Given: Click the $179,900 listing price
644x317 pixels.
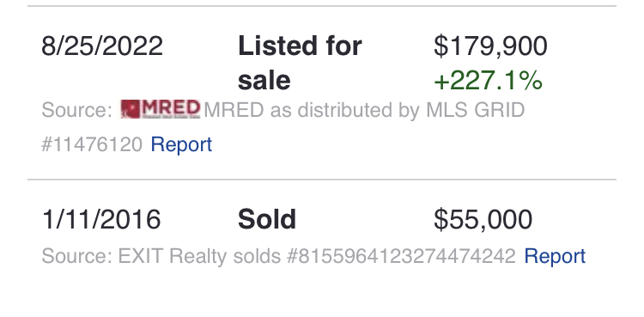Looking at the screenshot, I should point(490,46).
